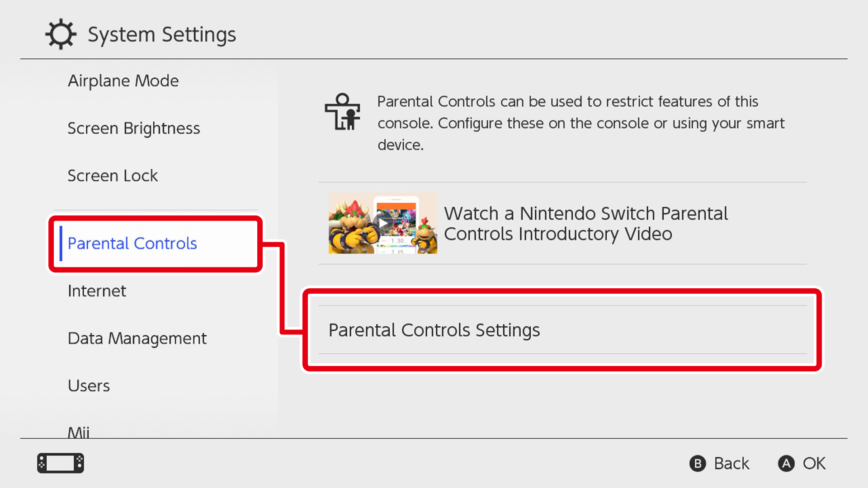Open Parental Controls Settings
Image resolution: width=868 pixels, height=488 pixels.
[562, 330]
